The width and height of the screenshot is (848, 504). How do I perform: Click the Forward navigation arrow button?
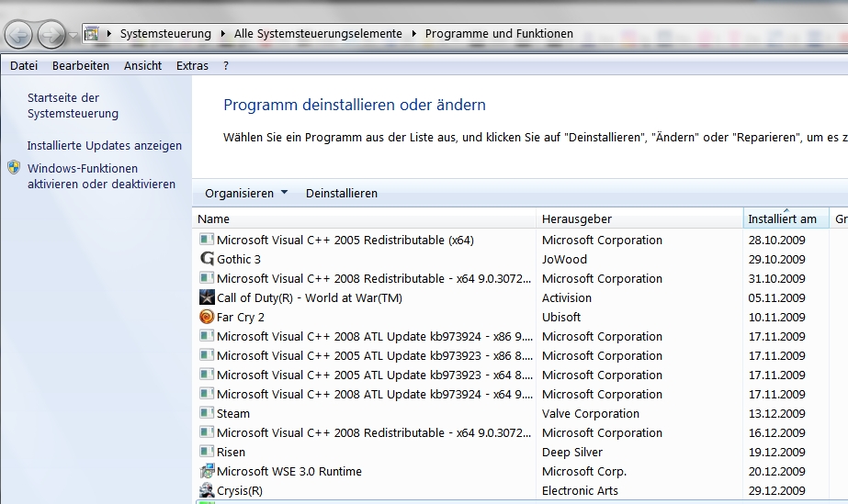pos(51,35)
